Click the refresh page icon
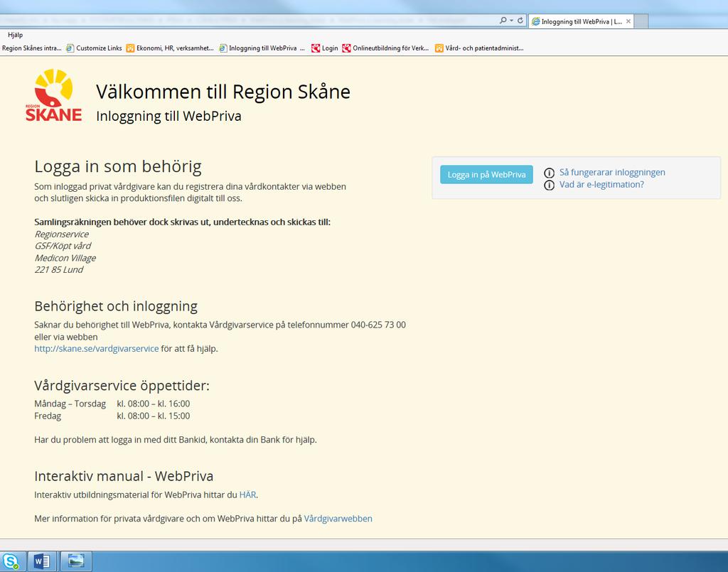The image size is (728, 572). click(520, 21)
